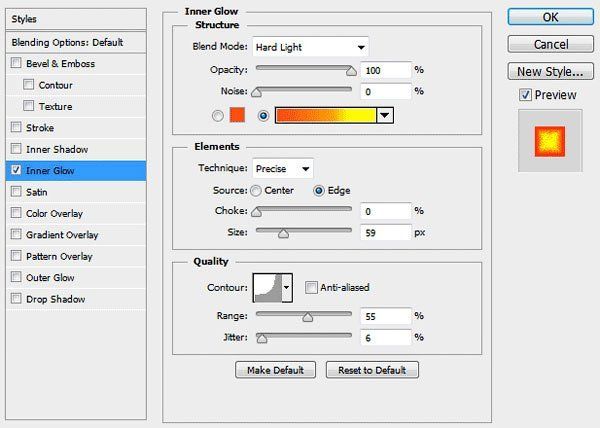The height and width of the screenshot is (428, 600).
Task: Click the Size slider handle
Action: click(283, 233)
